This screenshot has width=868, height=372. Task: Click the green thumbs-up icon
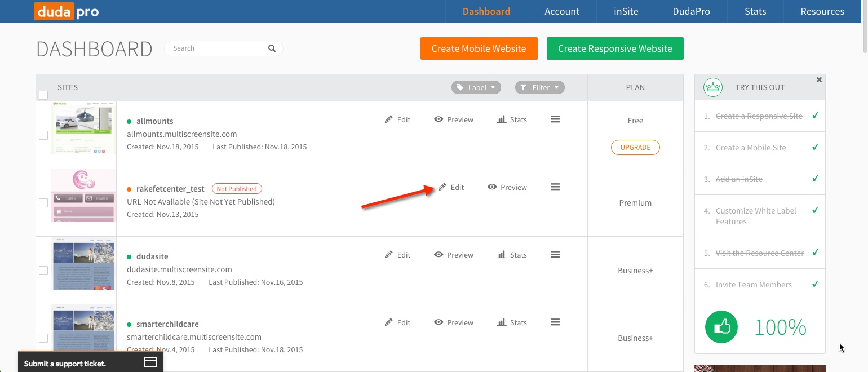click(x=721, y=327)
